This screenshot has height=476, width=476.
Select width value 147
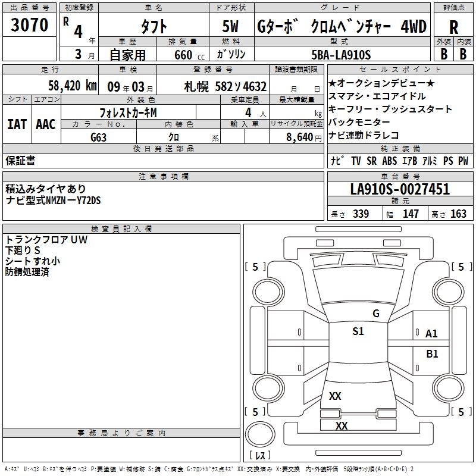411,214
